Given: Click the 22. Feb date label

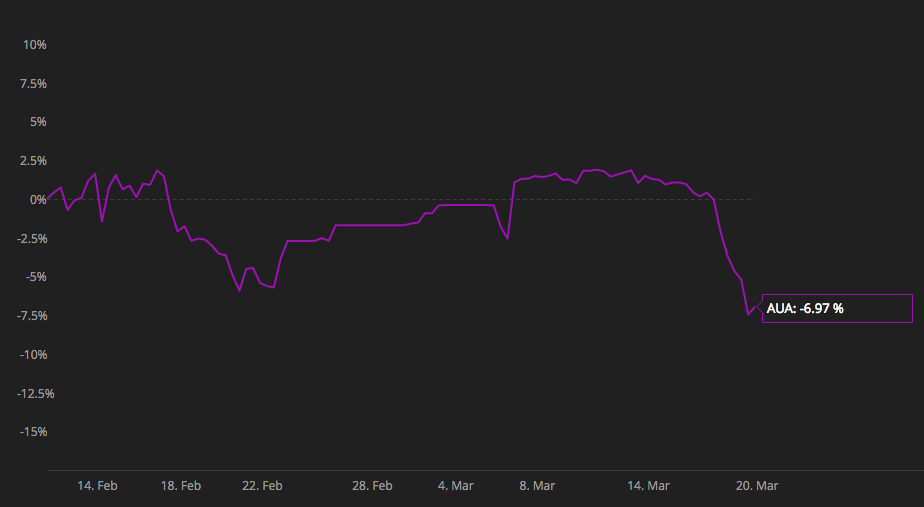Looking at the screenshot, I should pos(262,486).
